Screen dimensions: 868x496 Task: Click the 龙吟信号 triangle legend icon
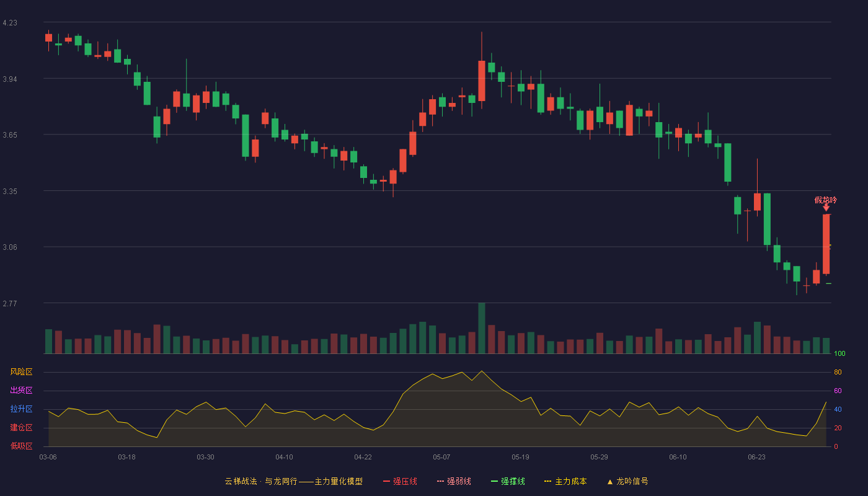point(609,481)
